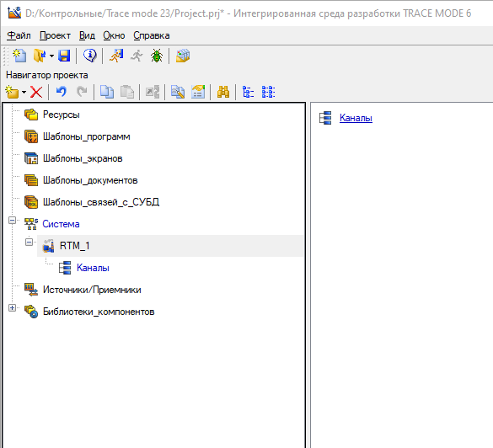Open the binoculars search icon
Screen dimensions: 493x448
(x=223, y=92)
